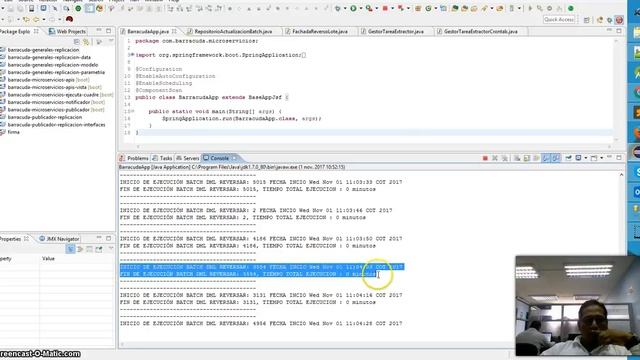Screen dimensions: 640x360
Task: Switch to JMX Navigator tab
Action: (x=59, y=239)
